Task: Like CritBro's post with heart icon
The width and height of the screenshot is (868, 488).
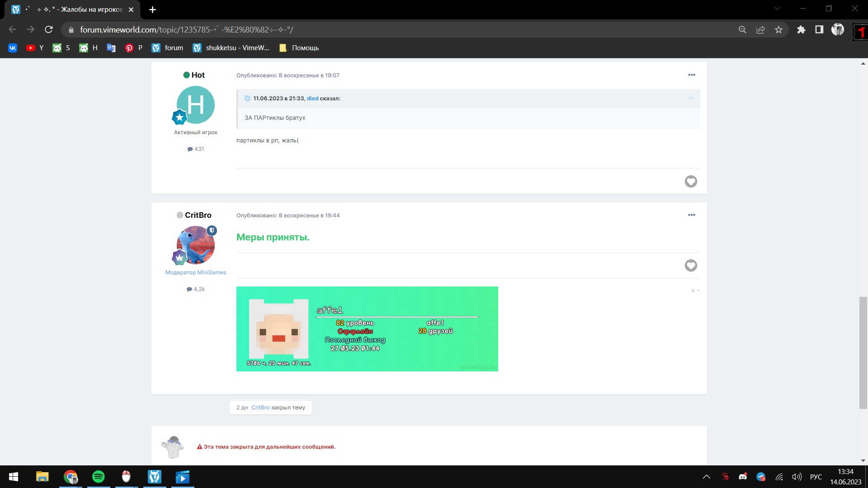Action: pyautogui.click(x=691, y=266)
